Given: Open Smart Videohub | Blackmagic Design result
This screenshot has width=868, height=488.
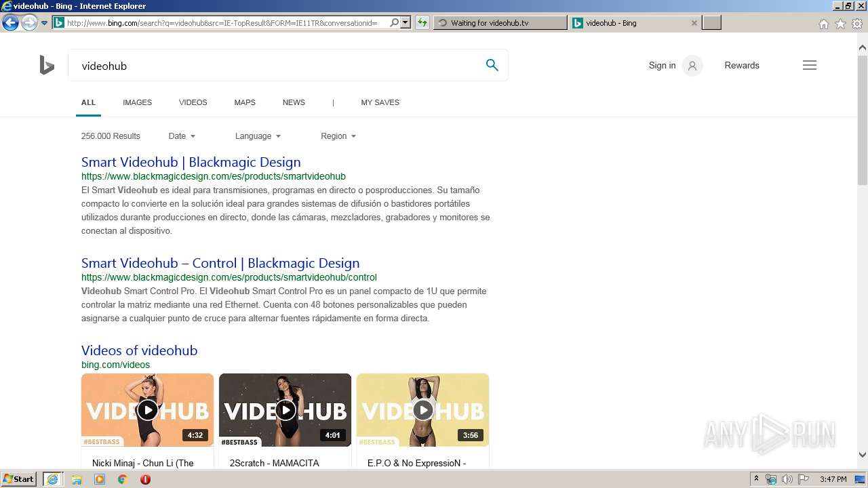Looking at the screenshot, I should (191, 162).
